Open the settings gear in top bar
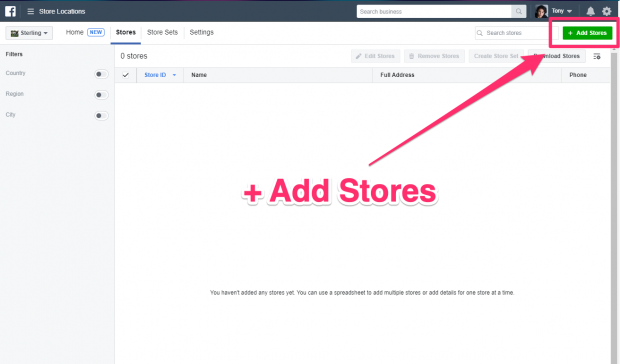This screenshot has height=364, width=620. coord(607,11)
